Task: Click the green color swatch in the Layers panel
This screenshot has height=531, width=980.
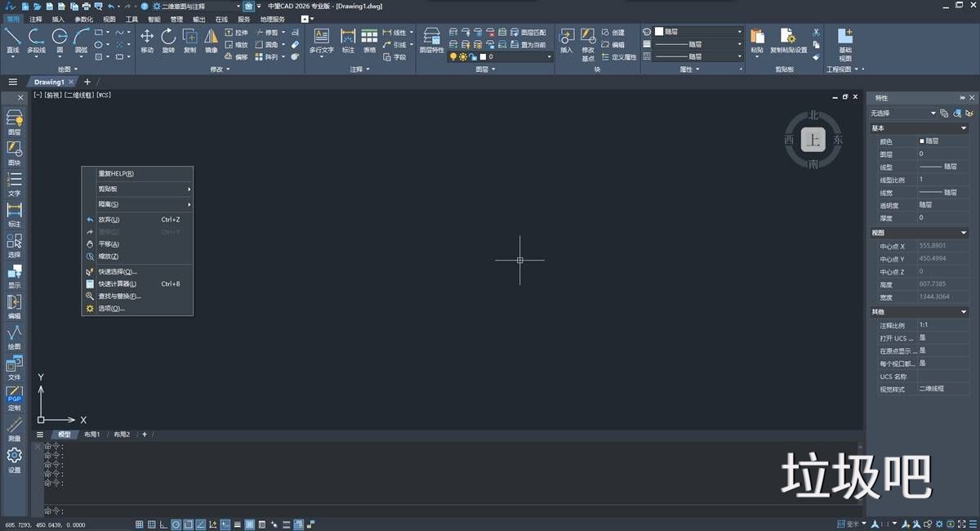Action: click(x=478, y=56)
